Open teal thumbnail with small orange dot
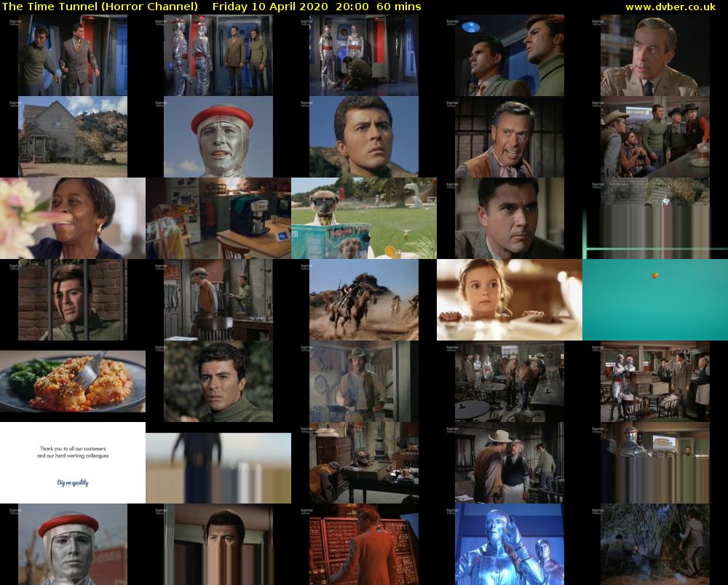 point(655,300)
